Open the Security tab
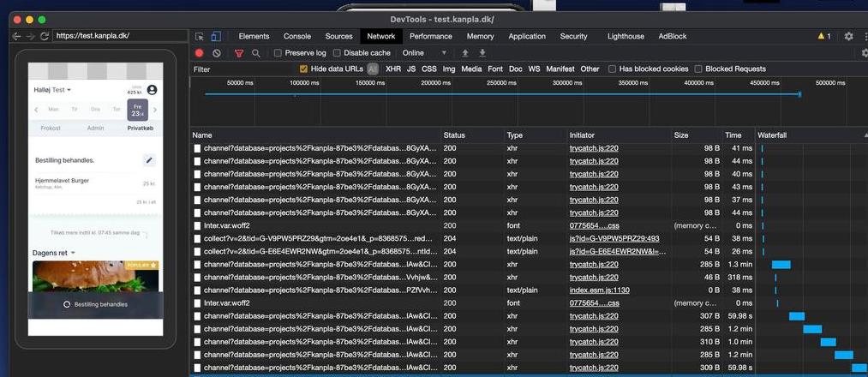The width and height of the screenshot is (868, 377). [x=573, y=37]
